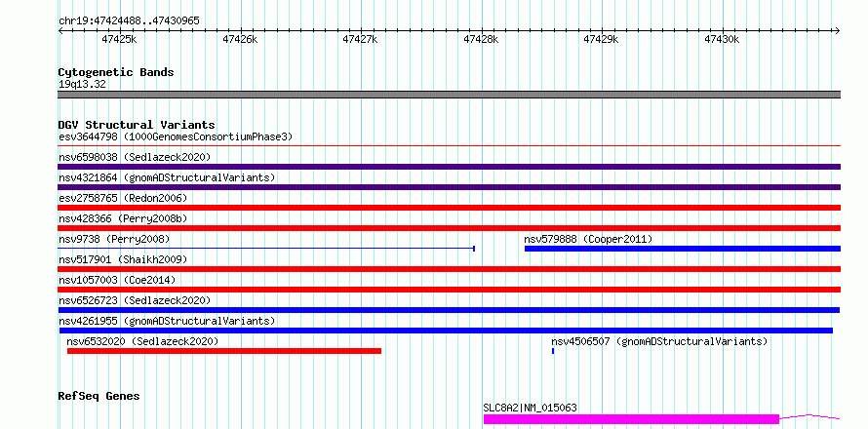Click the ruler's right arrowhead

point(838,30)
